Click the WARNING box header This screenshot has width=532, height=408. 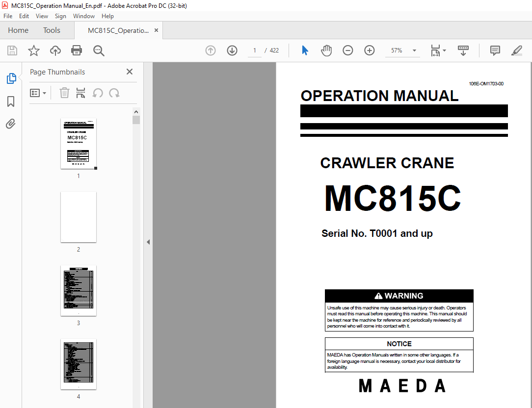pos(399,296)
